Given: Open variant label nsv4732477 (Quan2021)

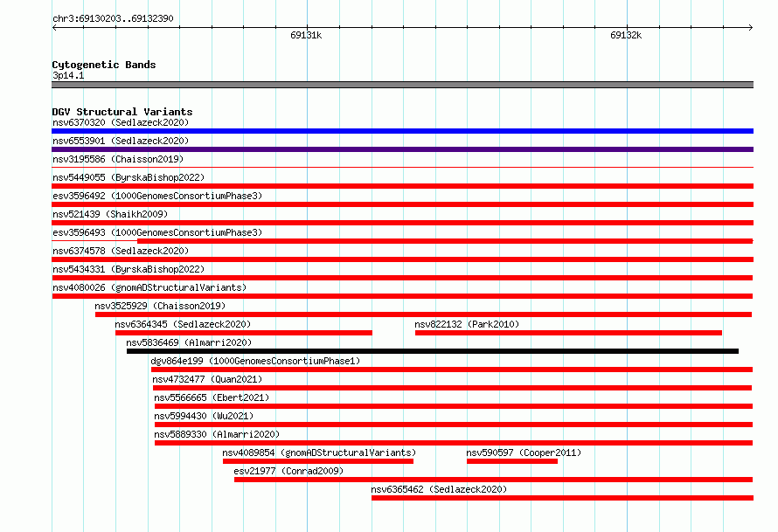Looking at the screenshot, I should pyautogui.click(x=207, y=379).
